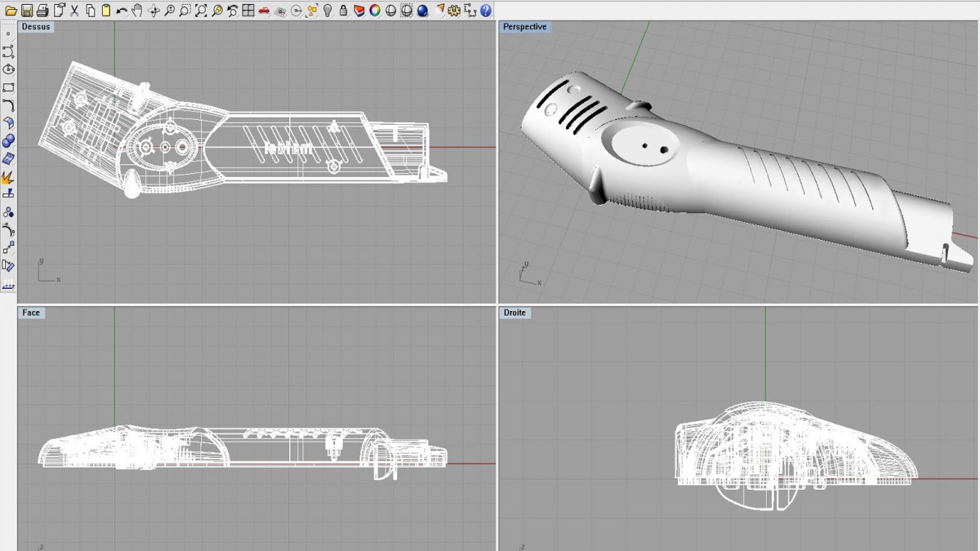Click the icon below the connected squares
This screenshot has height=551, width=980.
[8, 265]
